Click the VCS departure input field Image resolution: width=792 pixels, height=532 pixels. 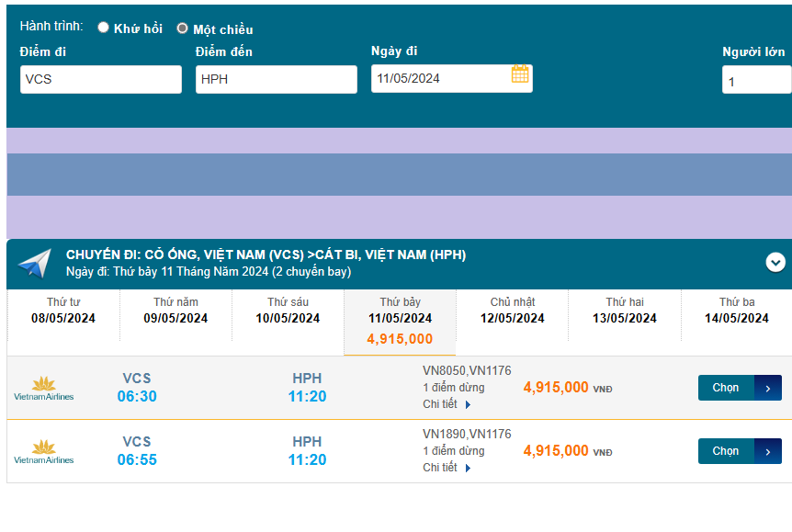click(x=101, y=79)
